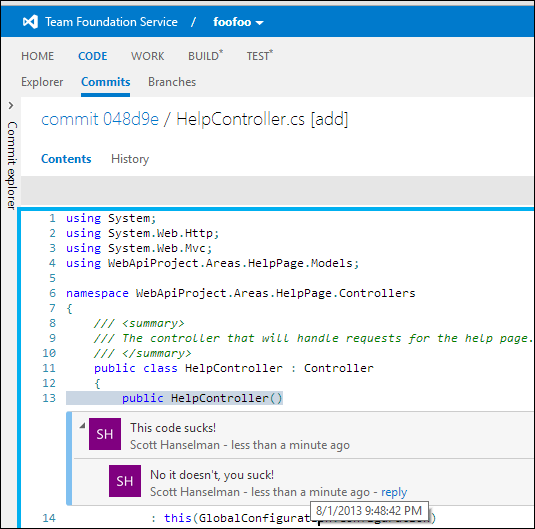Click Team Foundation Service title

[111, 22]
